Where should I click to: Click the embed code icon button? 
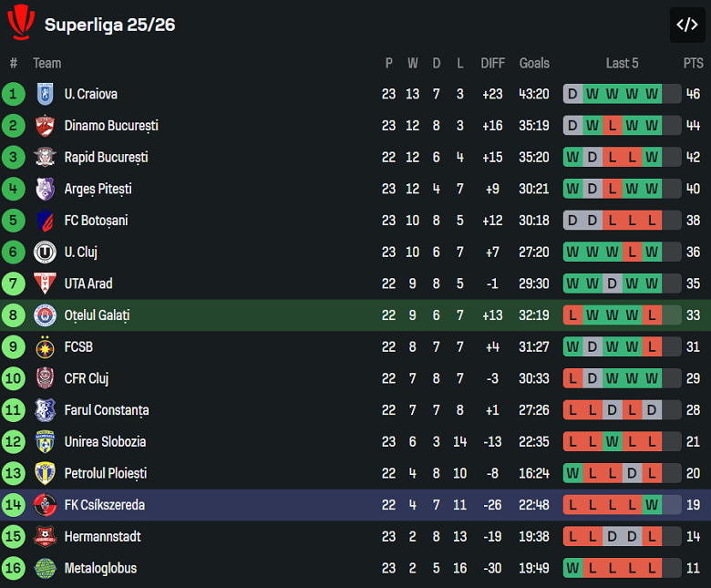pyautogui.click(x=686, y=25)
